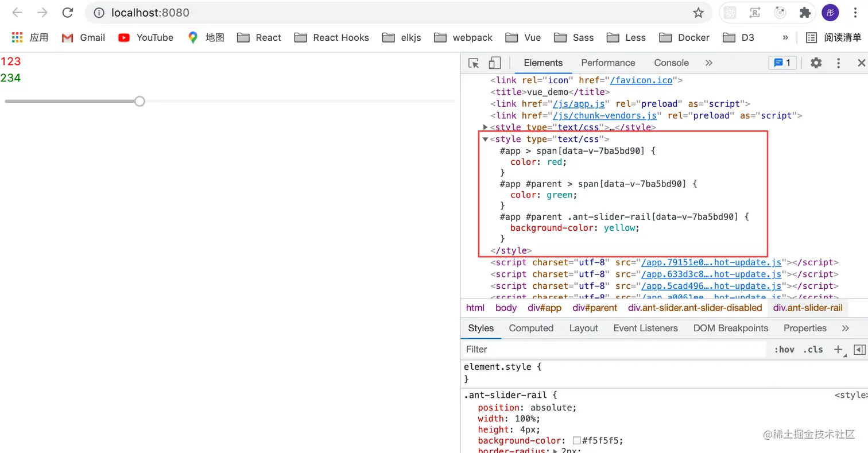Open the YouTube bookmark
Screen dimensions: 868x453
146,37
